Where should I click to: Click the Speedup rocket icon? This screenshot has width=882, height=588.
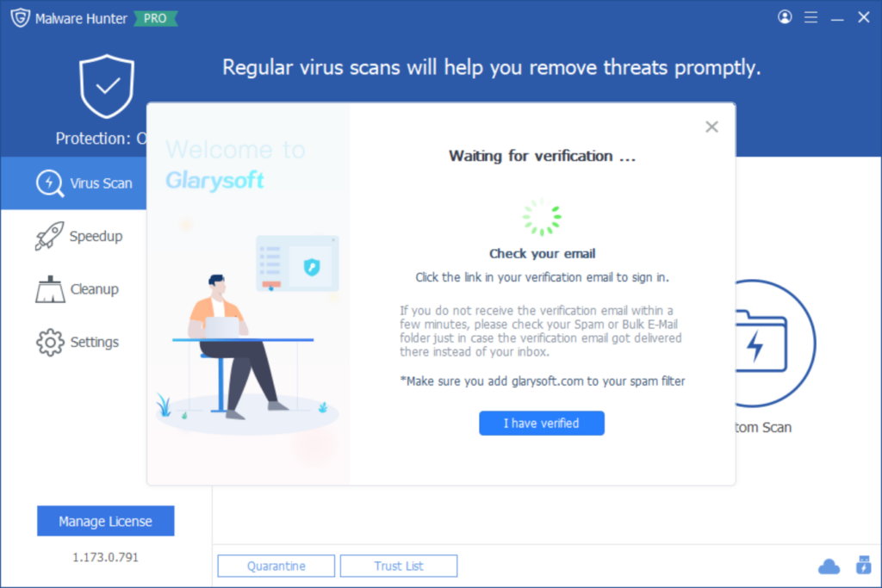49,236
